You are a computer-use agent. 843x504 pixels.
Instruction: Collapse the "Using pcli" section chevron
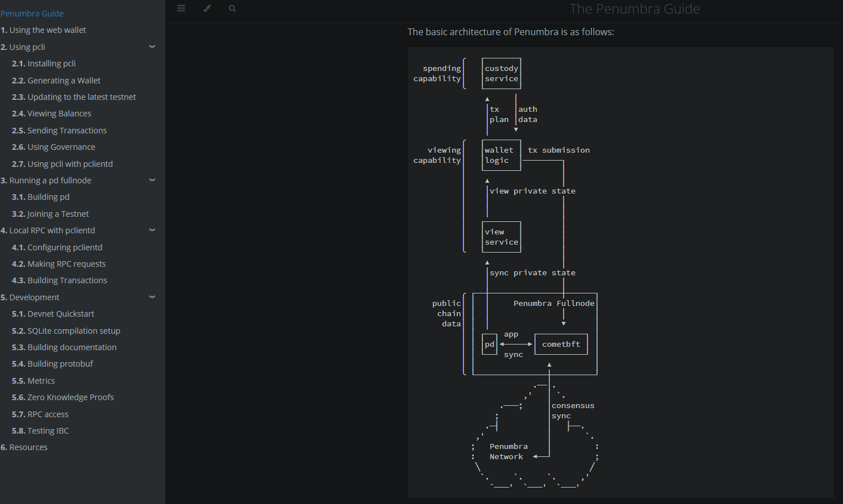click(152, 47)
